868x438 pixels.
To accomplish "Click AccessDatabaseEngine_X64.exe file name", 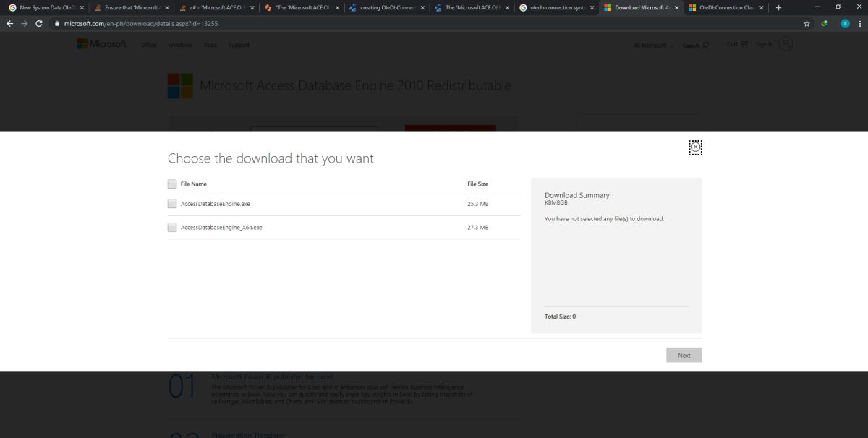I will [x=221, y=227].
